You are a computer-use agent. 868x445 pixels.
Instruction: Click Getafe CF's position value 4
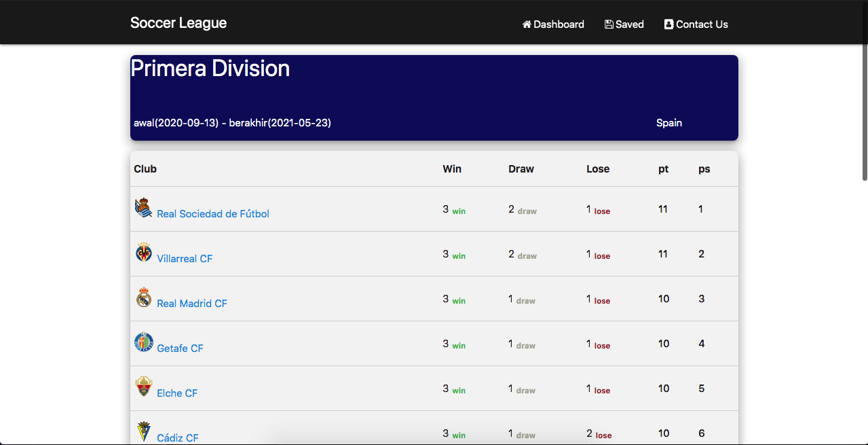click(x=702, y=344)
